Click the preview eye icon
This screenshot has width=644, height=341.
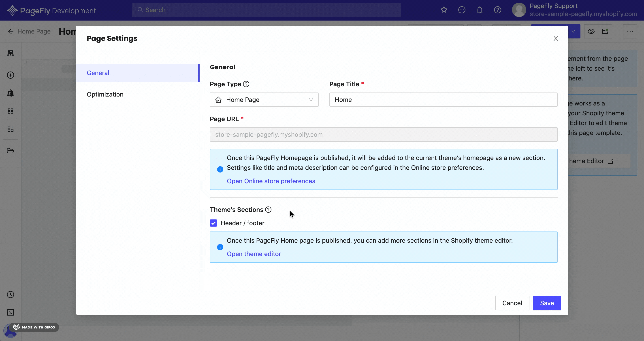pos(591,32)
